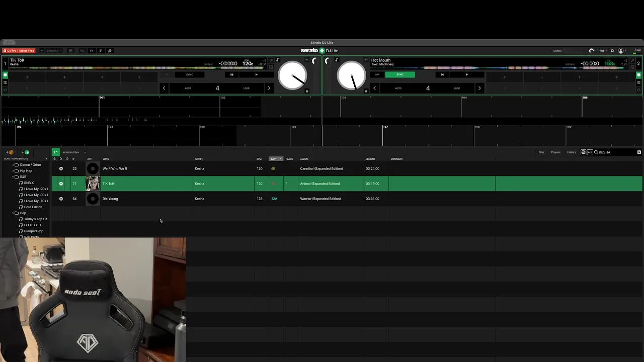Select RNB X playlist

tap(29, 183)
